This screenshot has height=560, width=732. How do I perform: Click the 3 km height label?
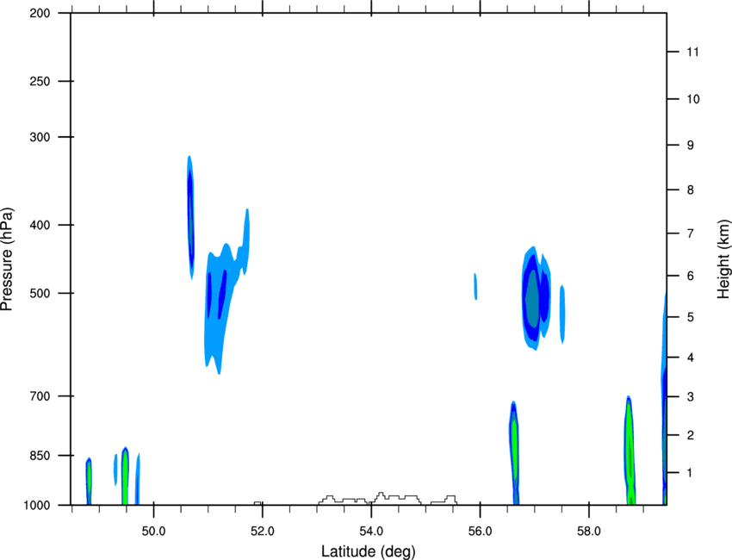click(x=691, y=397)
